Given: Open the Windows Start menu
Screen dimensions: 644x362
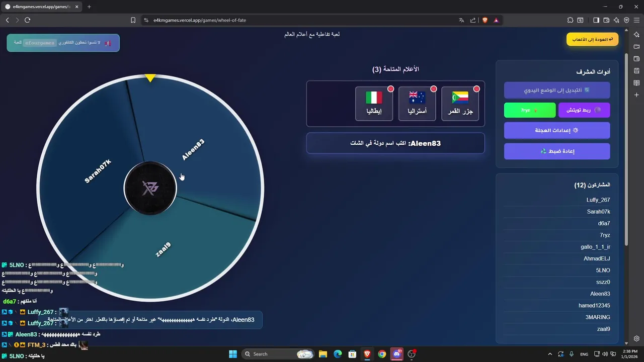Looking at the screenshot, I should (233, 354).
